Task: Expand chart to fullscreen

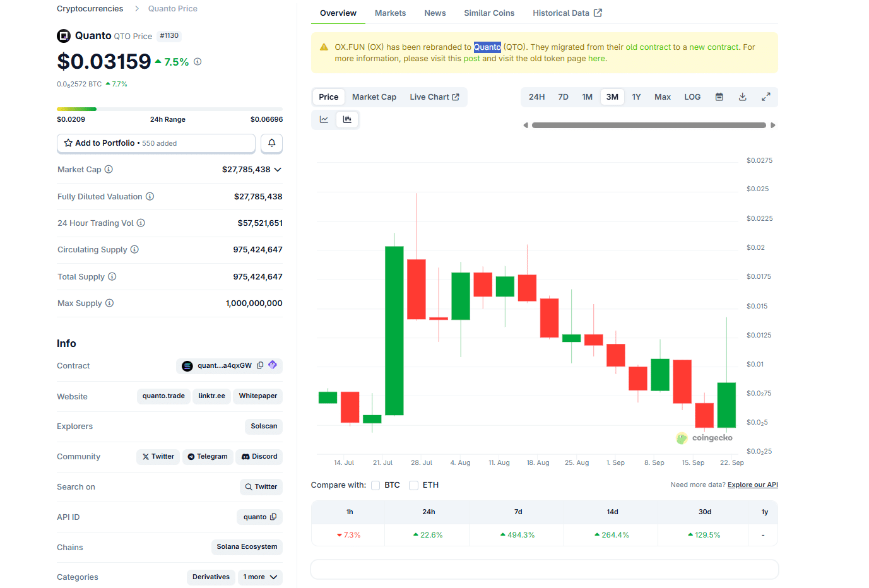Action: [x=766, y=97]
